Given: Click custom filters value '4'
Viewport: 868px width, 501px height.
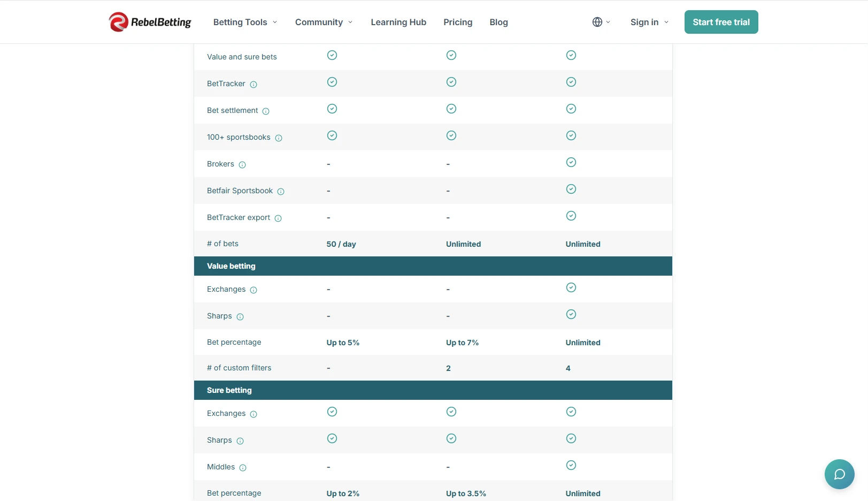Looking at the screenshot, I should 568,368.
